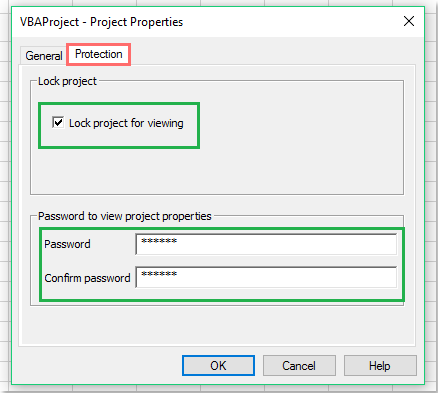Focus the Password input field
This screenshot has height=393, width=438.
pos(266,244)
